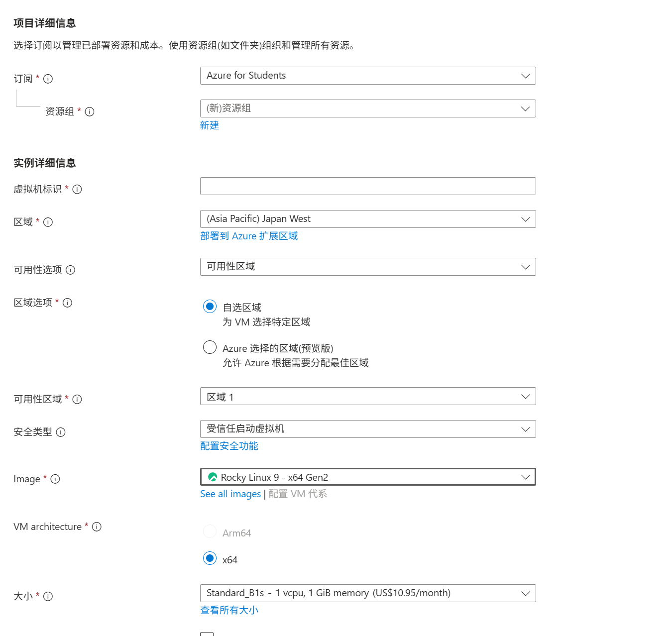Open the 可用性区域 dropdown showing 区域 1
The width and height of the screenshot is (672, 636).
click(368, 396)
